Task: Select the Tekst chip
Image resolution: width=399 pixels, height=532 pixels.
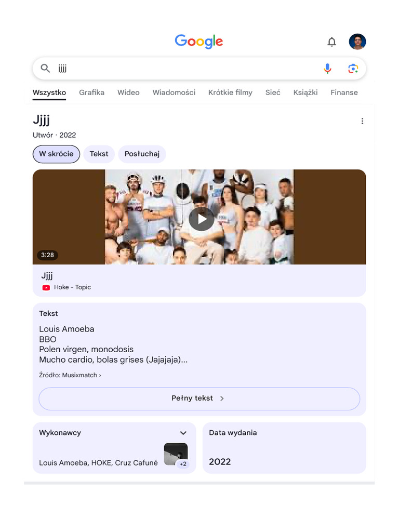Action: coord(99,154)
